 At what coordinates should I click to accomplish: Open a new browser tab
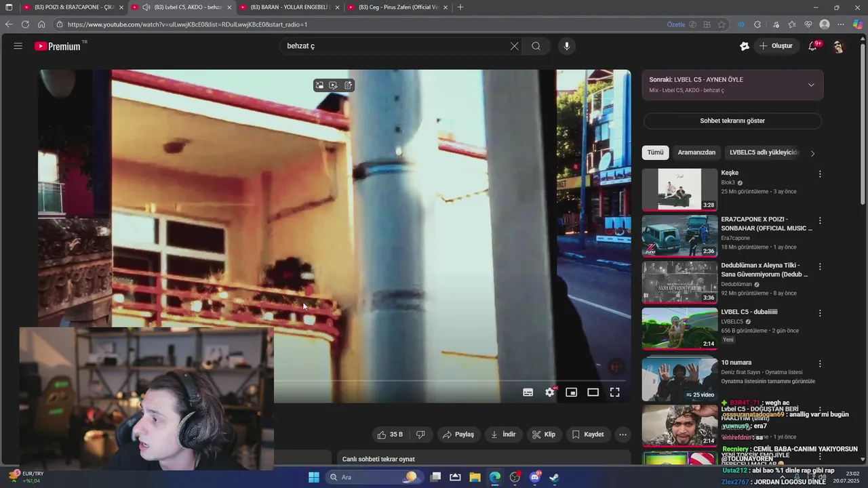coord(460,7)
